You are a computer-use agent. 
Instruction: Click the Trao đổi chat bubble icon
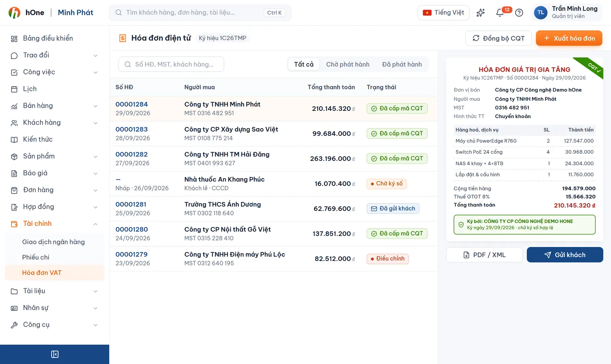coord(14,55)
